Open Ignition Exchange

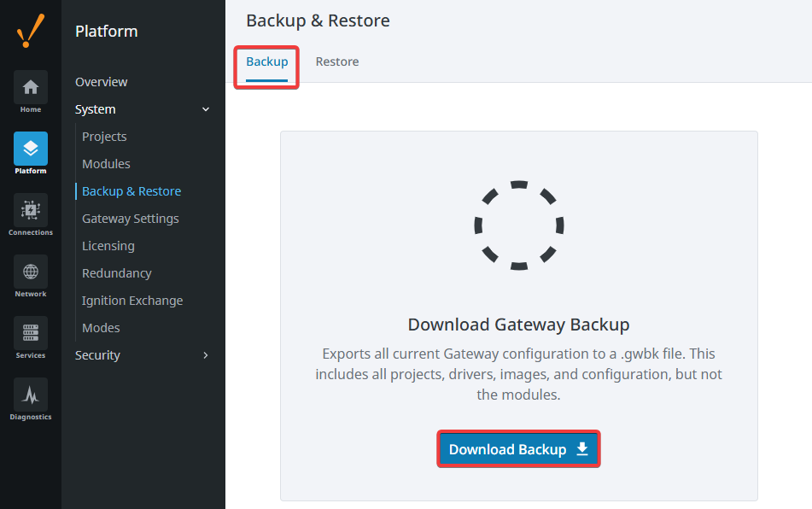[x=132, y=301]
